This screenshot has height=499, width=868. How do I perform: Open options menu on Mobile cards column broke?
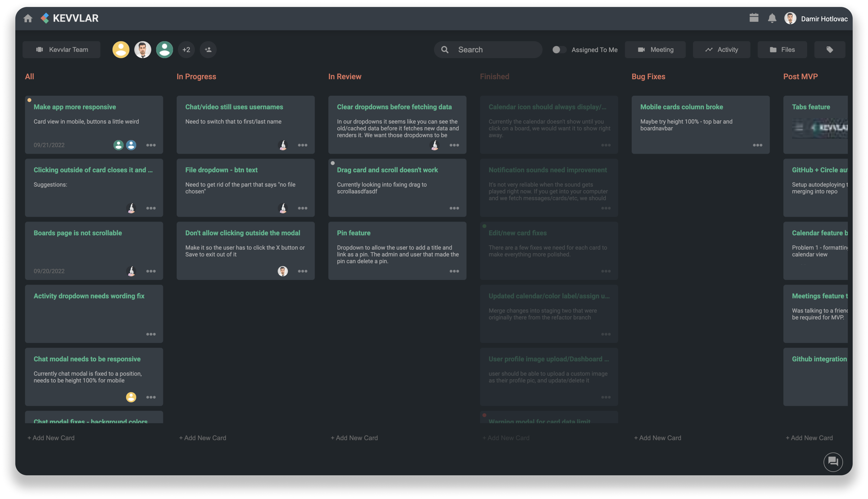(757, 145)
